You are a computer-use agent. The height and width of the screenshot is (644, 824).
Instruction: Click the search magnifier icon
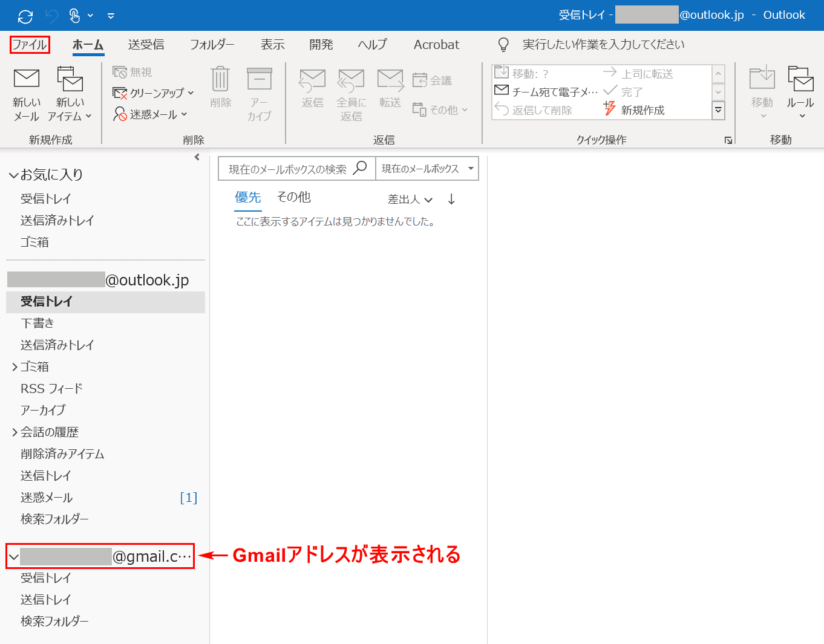tap(360, 168)
